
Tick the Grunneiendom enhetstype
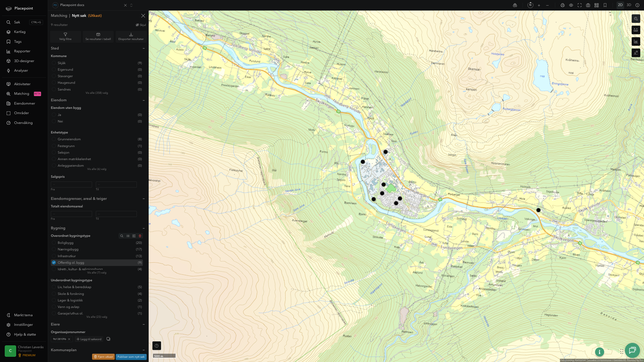tap(97, 139)
